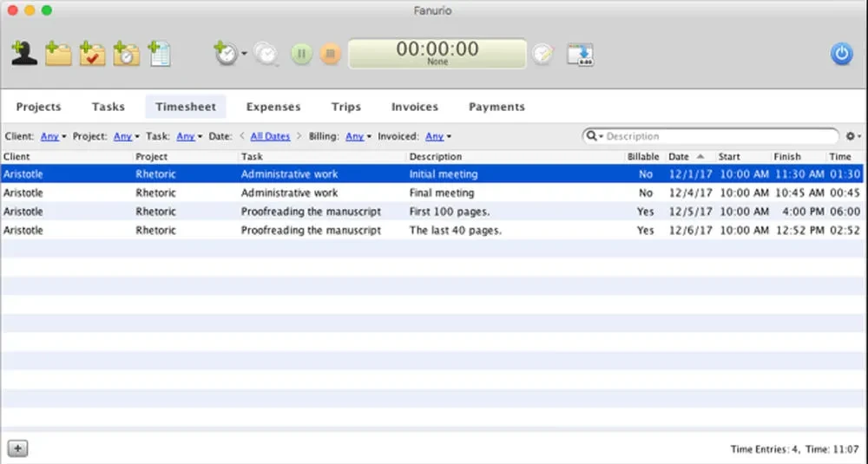868x464 pixels.
Task: Click the All Dates link
Action: coord(270,136)
